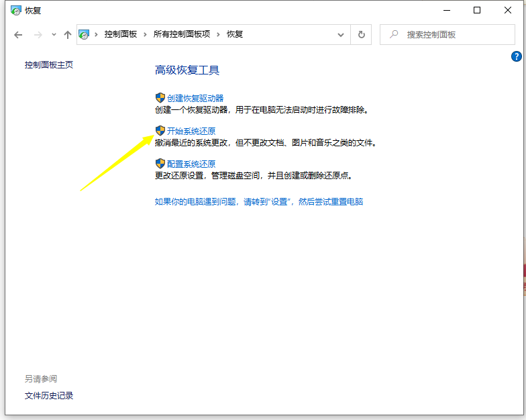Open the 文件历史记录 link

coord(49,396)
